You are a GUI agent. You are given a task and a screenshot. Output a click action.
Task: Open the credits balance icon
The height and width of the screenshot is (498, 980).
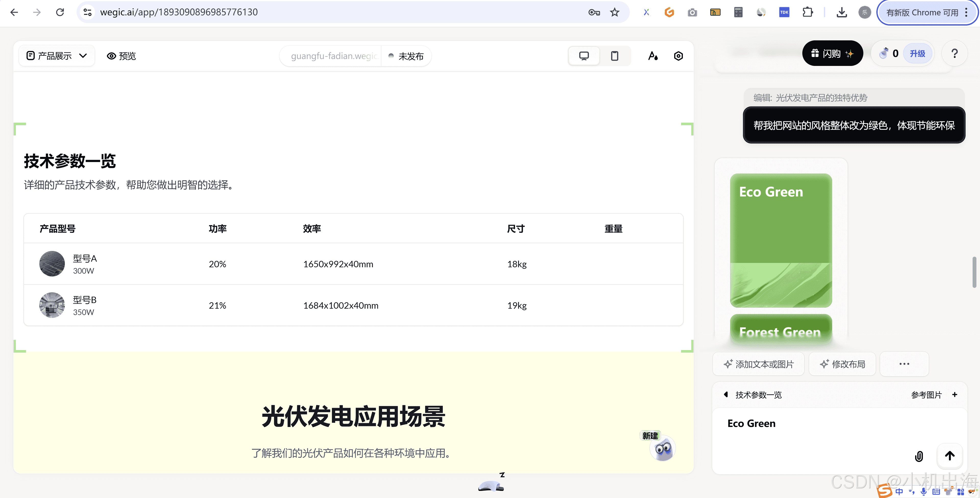(x=884, y=53)
